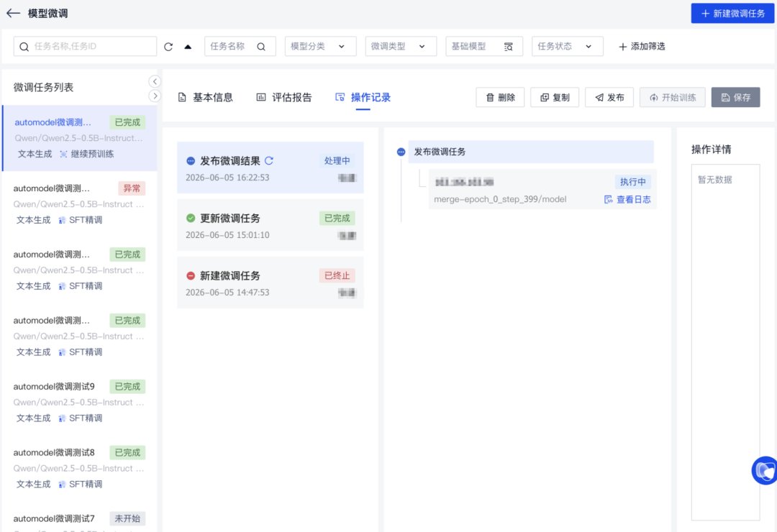The image size is (777, 532).
Task: Open the floating assistant bubble
Action: pos(765,470)
